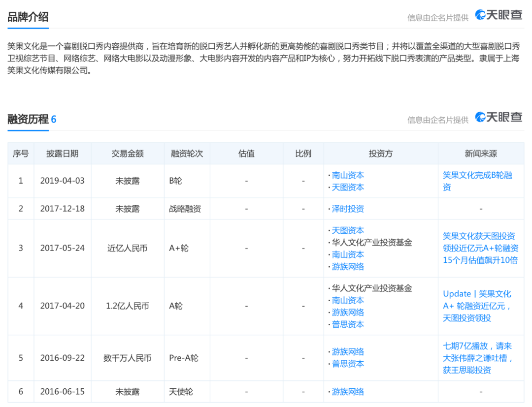Click the financing count number 6
532x407 pixels.
pos(54,119)
